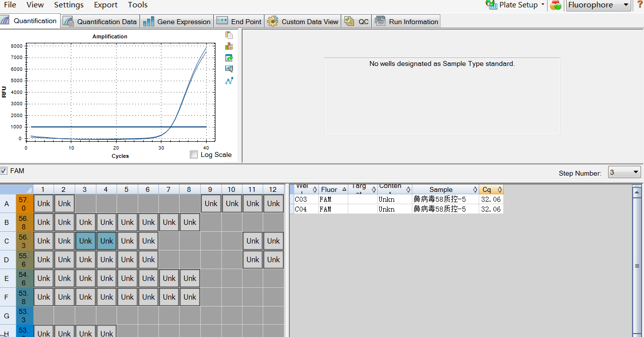
Task: Click the copy chart to clipboard icon
Action: 229,35
